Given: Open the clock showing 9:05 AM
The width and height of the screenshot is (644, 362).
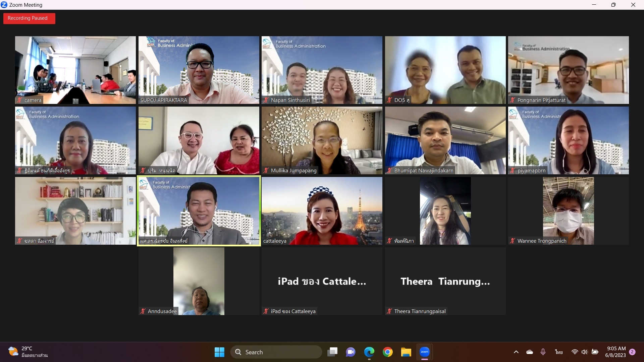Looking at the screenshot, I should (x=615, y=352).
